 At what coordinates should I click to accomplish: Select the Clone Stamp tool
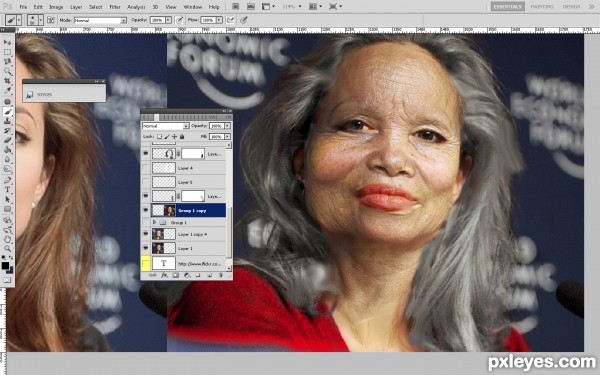pyautogui.click(x=7, y=121)
